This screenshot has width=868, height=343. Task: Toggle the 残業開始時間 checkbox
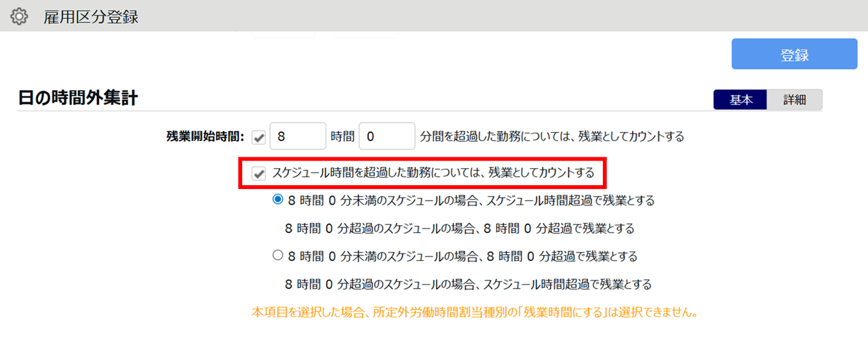coord(258,137)
